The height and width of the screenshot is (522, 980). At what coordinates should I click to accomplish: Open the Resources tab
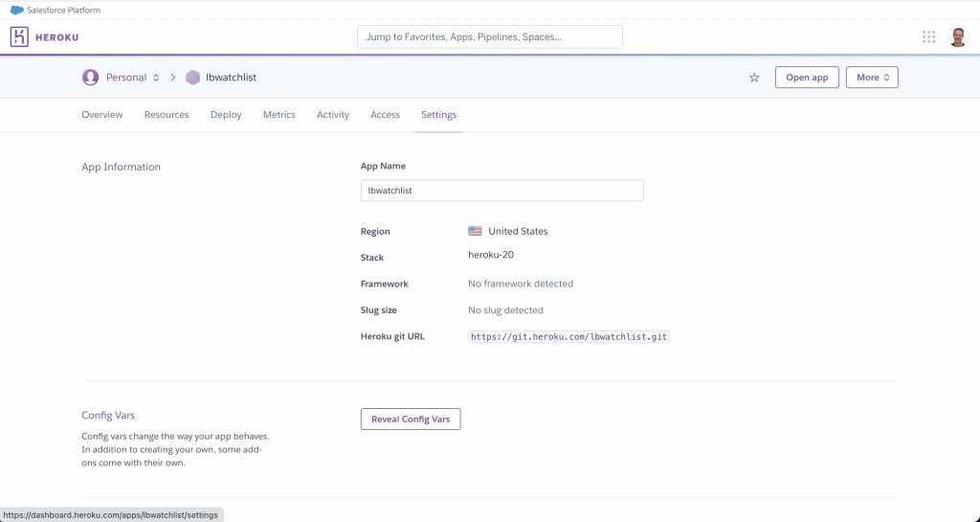167,115
